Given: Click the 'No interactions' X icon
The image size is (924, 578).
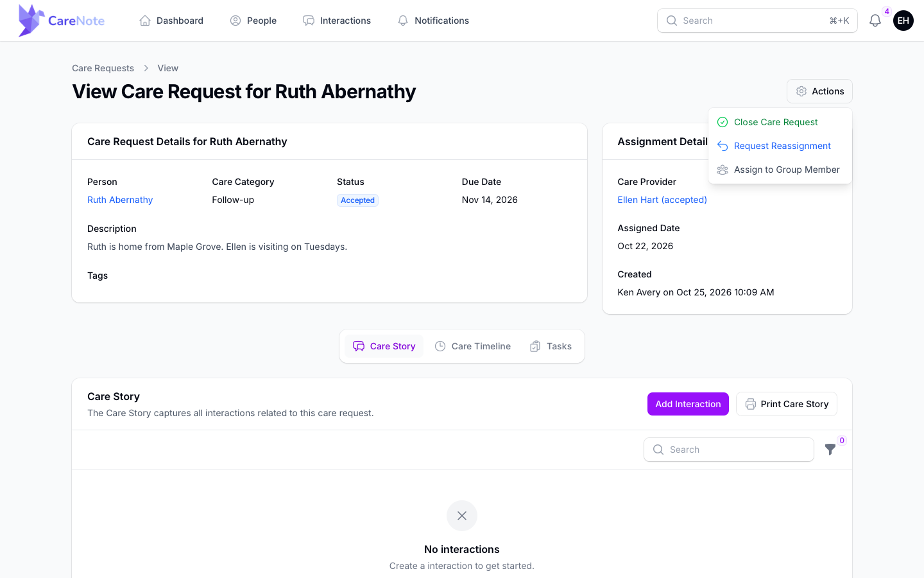Looking at the screenshot, I should pyautogui.click(x=462, y=516).
